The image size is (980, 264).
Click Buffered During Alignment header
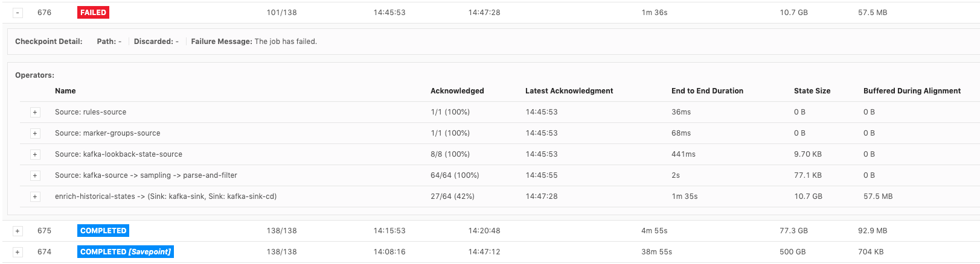click(912, 91)
